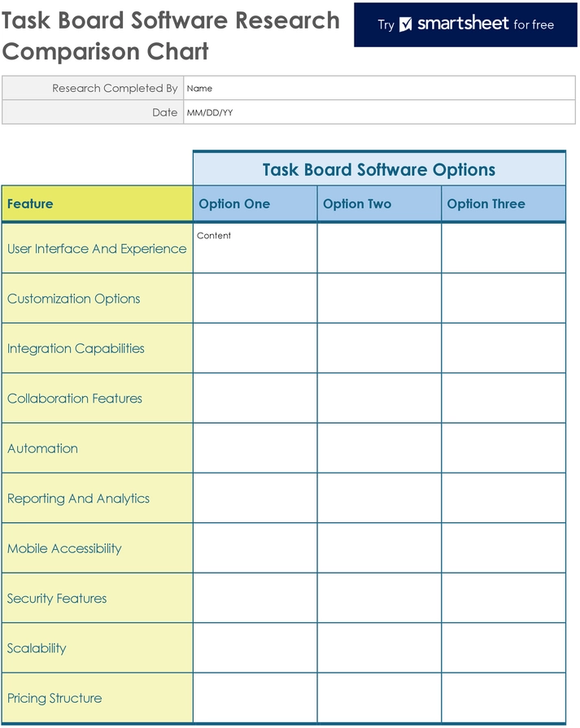
Task: Select the Automation row label
Action: click(97, 448)
